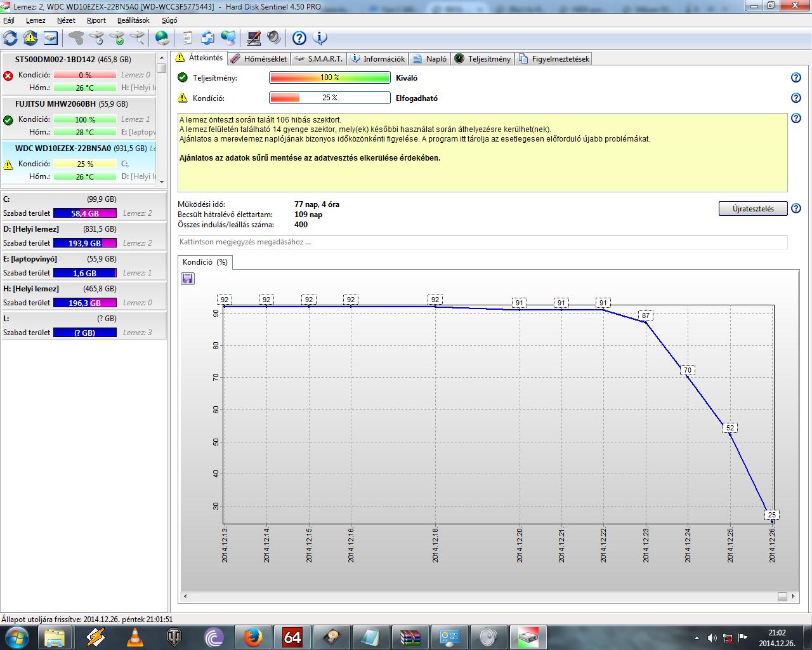This screenshot has height=650, width=812.
Task: Select the WDC WD10EZEX-22BN5A0 disk
Action: (x=78, y=163)
